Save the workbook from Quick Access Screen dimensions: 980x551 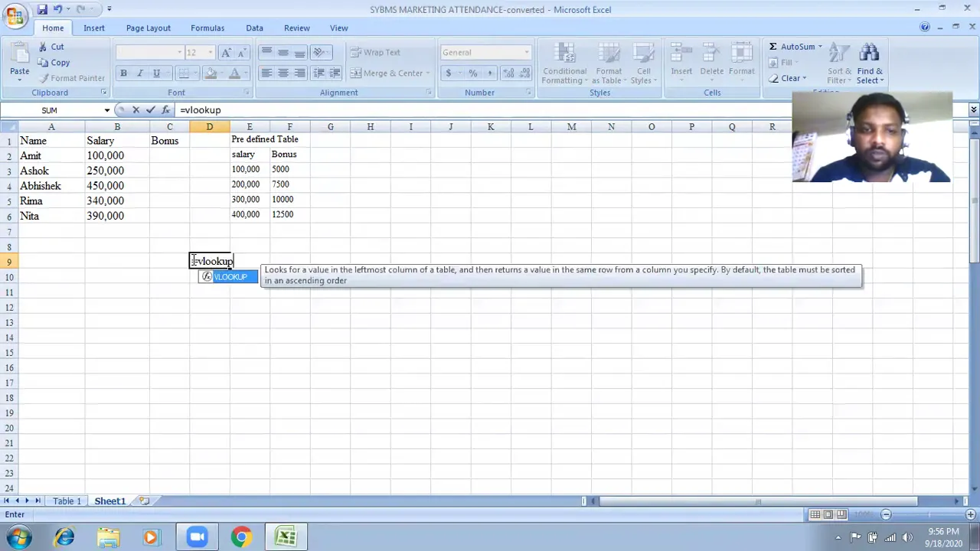42,9
